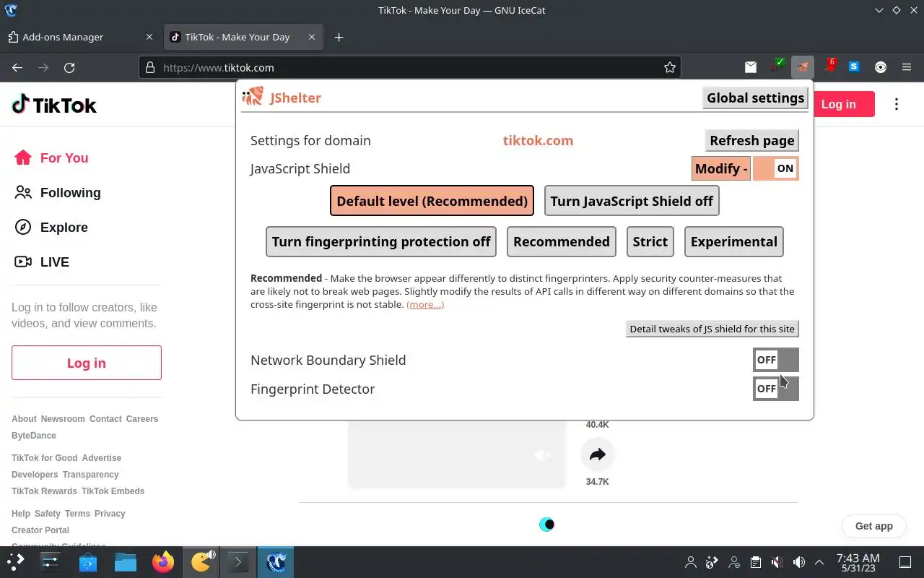Expand the (more...) description link
Image resolution: width=924 pixels, height=578 pixels.
point(425,305)
